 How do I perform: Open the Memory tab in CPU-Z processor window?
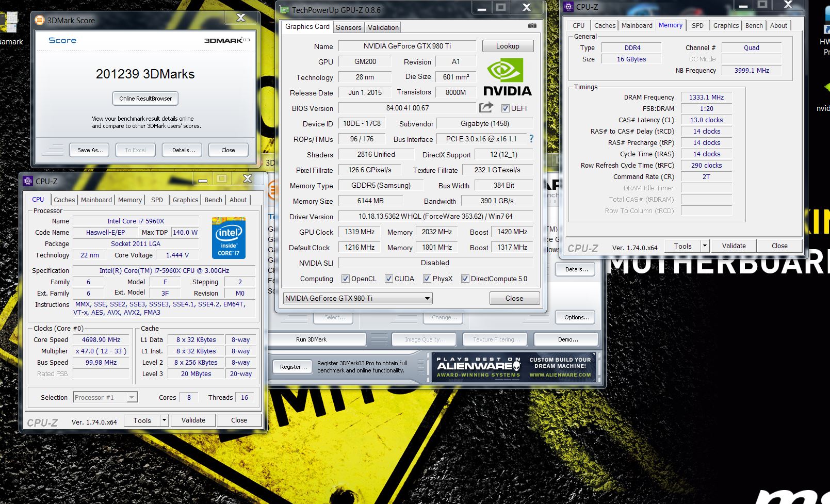click(130, 200)
